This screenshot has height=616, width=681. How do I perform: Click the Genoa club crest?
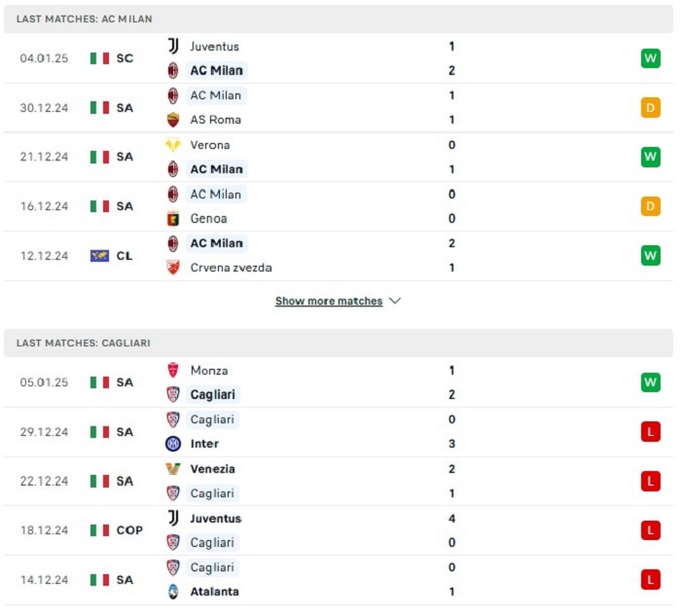pos(173,219)
